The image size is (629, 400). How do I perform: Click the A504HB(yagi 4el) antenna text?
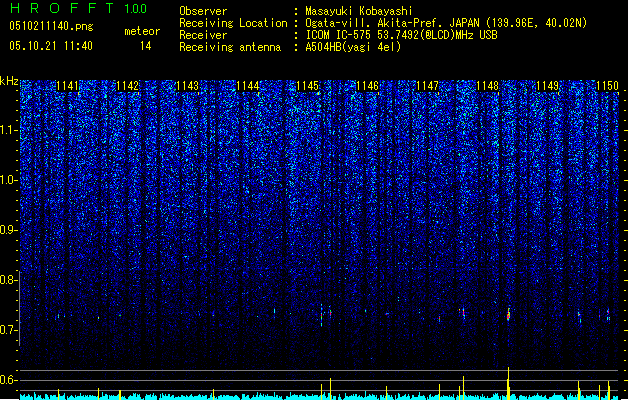coord(353,47)
